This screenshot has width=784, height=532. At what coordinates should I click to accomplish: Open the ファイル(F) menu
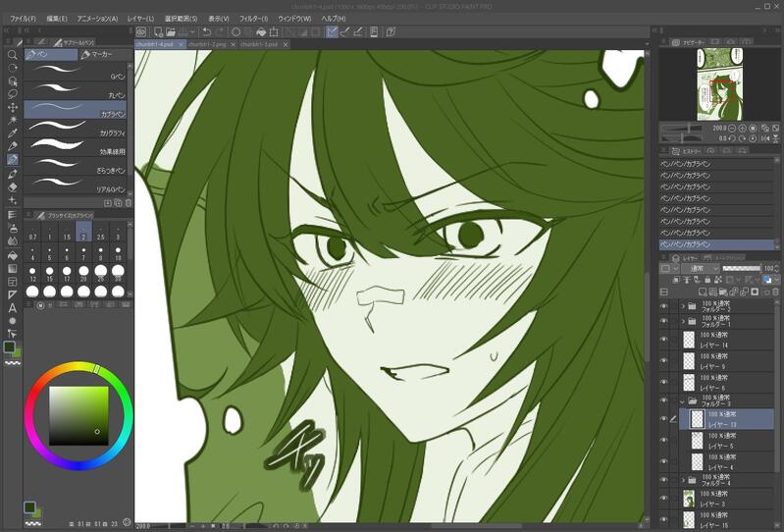tap(23, 19)
